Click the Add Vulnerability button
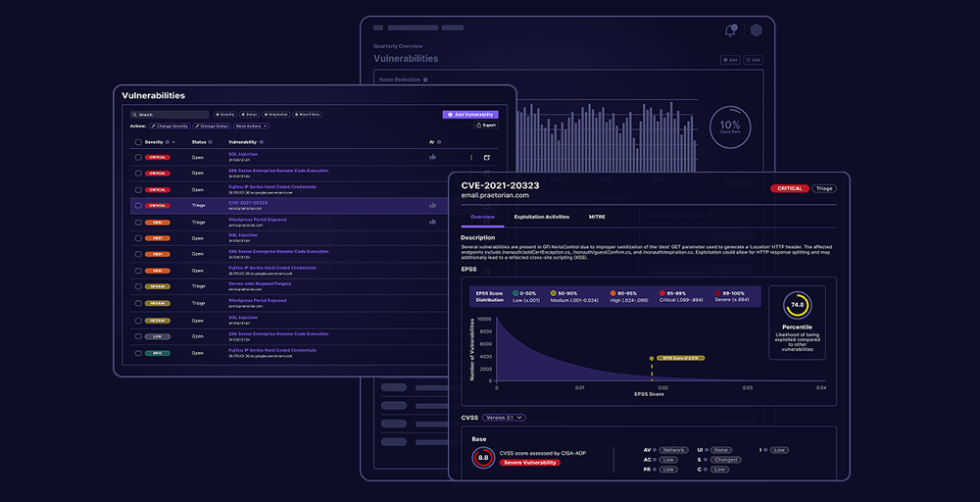The width and height of the screenshot is (980, 502). click(469, 115)
